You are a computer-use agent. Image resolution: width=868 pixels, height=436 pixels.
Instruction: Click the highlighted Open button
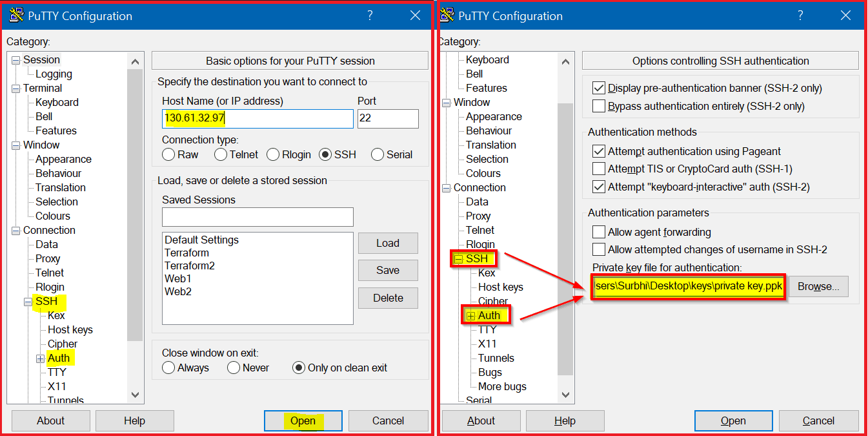[303, 420]
